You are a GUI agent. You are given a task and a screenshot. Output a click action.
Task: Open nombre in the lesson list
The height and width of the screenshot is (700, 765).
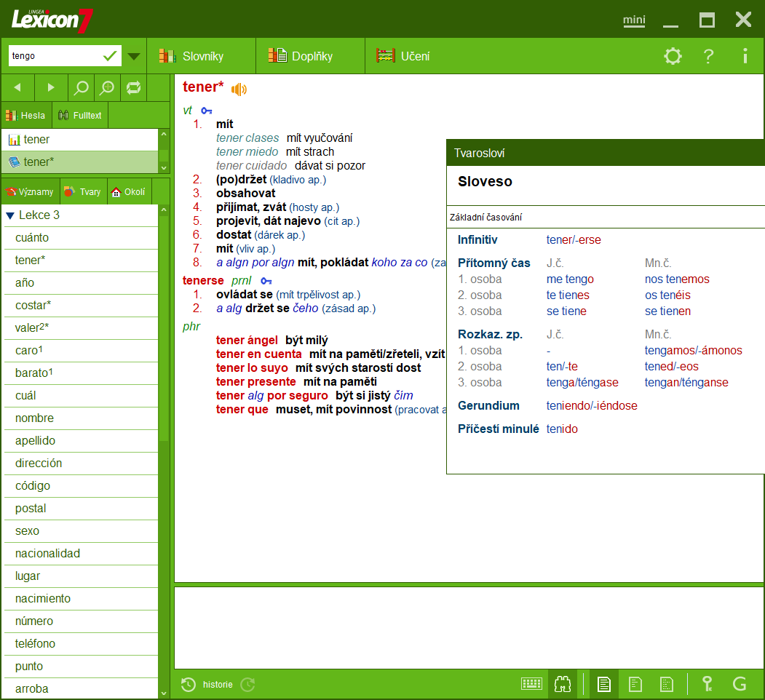point(81,418)
